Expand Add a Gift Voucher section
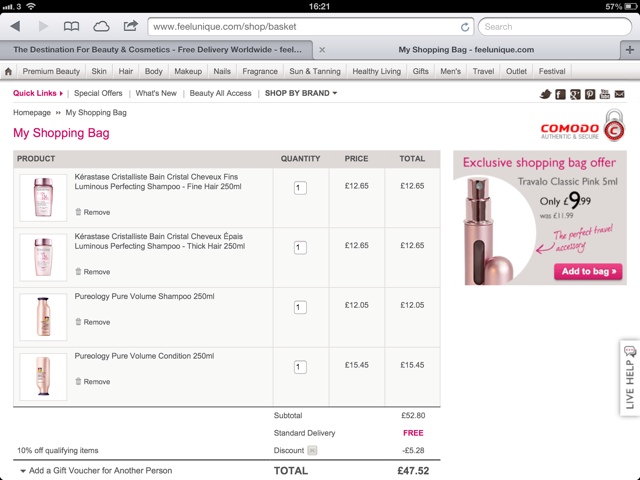 click(x=96, y=471)
